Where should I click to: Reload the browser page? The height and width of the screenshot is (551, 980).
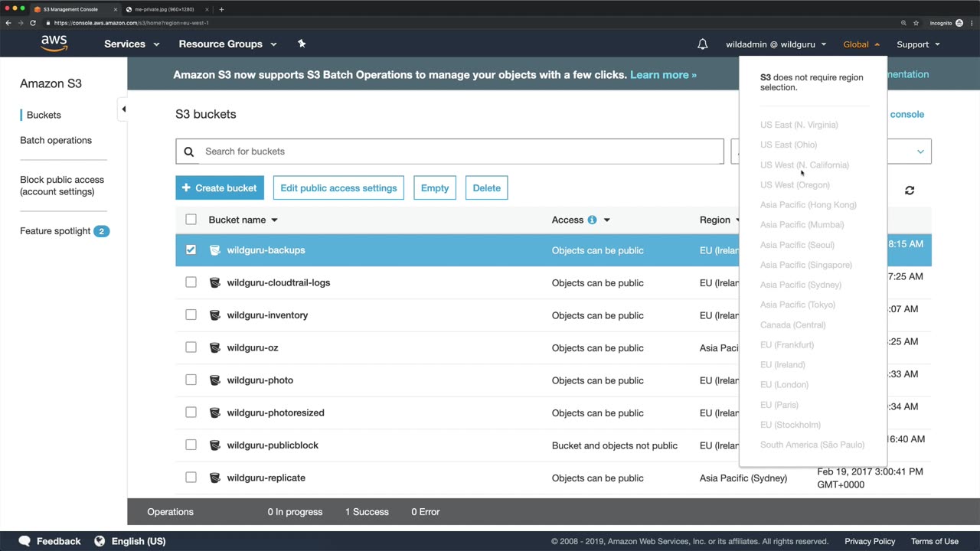coord(33,23)
